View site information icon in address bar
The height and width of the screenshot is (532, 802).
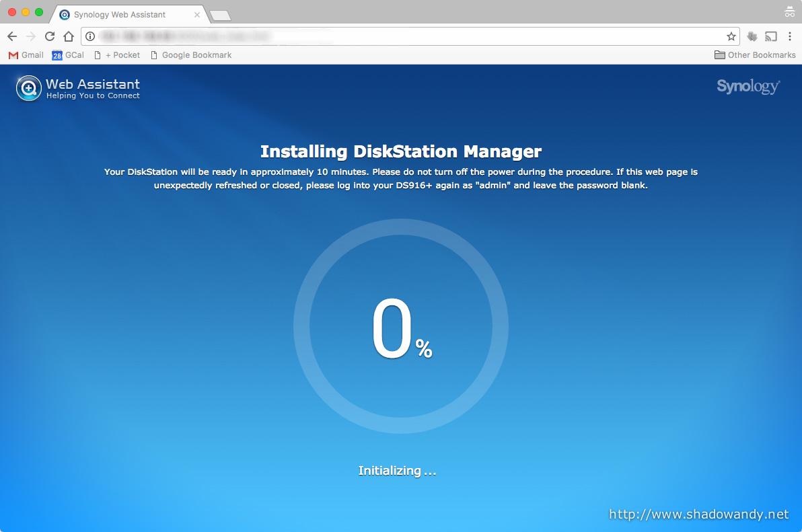[x=90, y=36]
